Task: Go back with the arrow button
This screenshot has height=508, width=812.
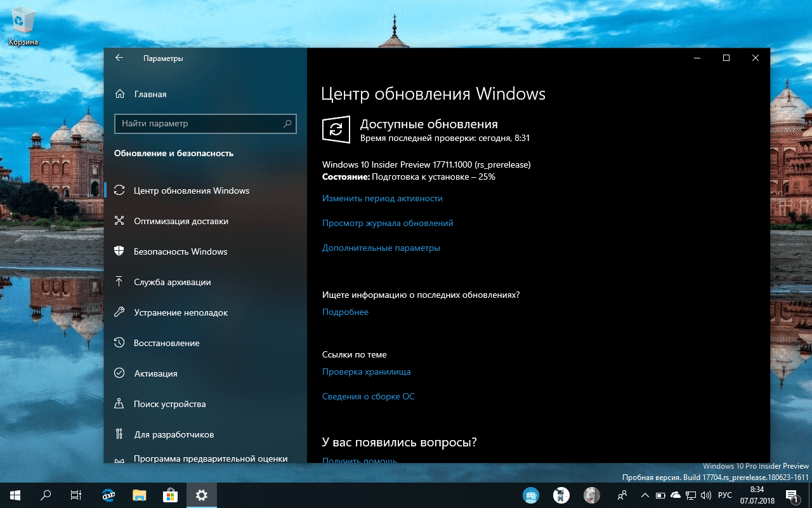Action: pos(119,58)
